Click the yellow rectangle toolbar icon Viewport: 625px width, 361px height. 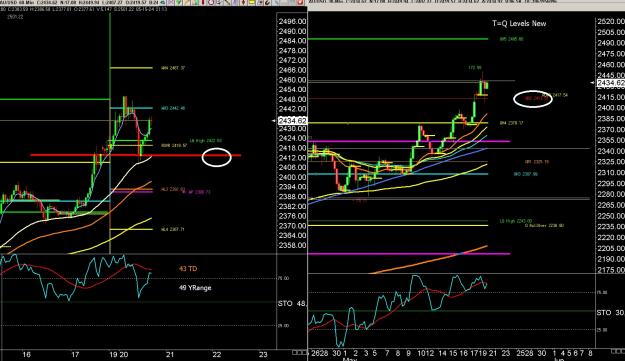tap(252, 2)
